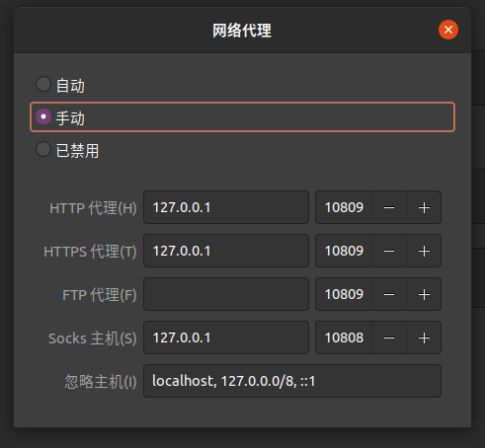
Task: Decrease the HTTPS proxy port with minus
Action: pos(389,251)
